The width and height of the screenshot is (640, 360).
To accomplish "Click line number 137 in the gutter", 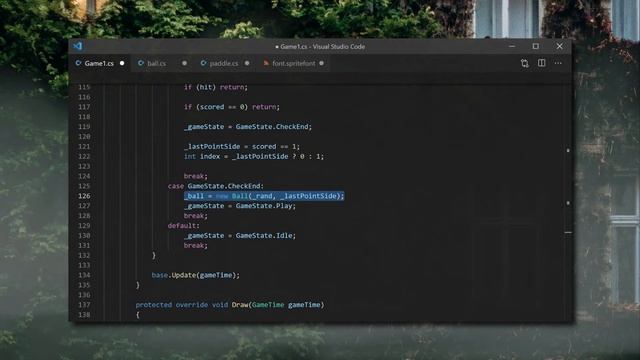I will [84, 304].
